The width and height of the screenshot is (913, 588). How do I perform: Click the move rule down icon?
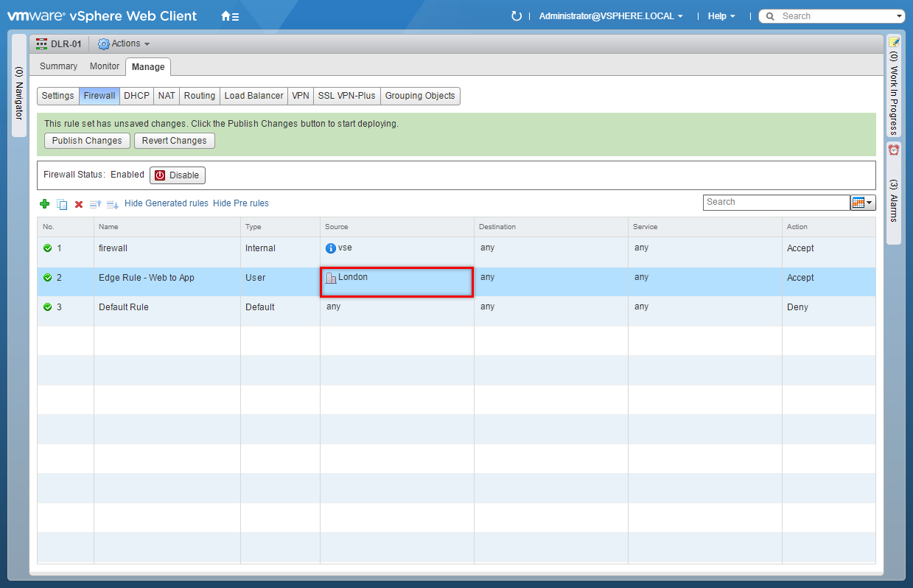click(x=112, y=204)
